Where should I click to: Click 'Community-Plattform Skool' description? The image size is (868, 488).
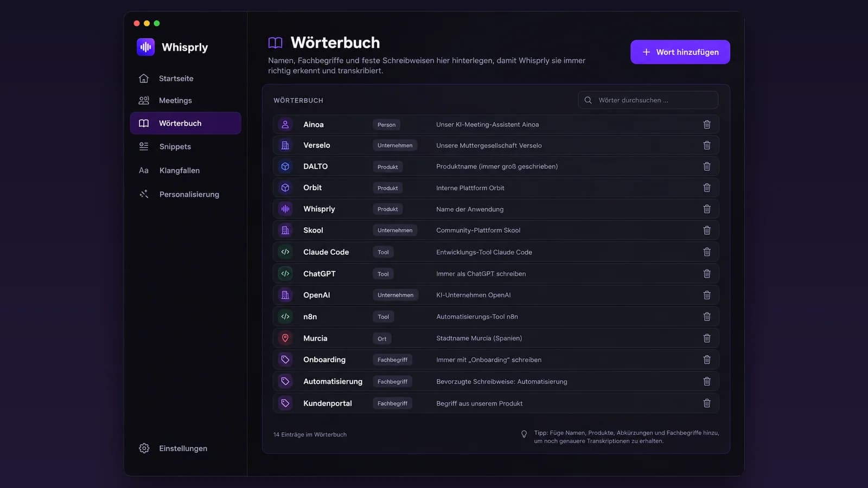[478, 230]
